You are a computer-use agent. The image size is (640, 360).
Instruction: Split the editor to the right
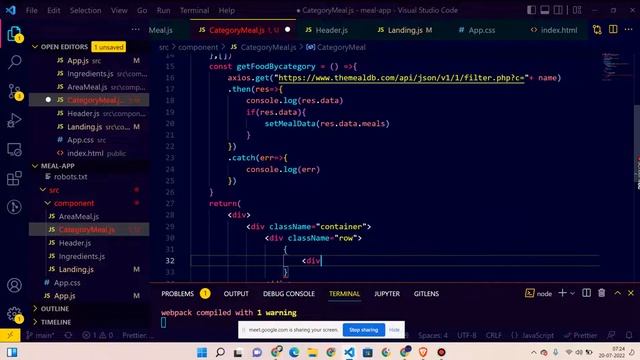613,29
